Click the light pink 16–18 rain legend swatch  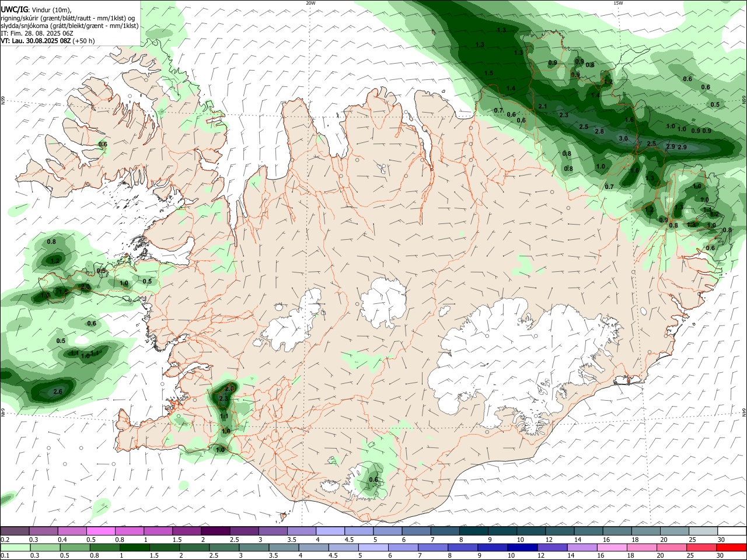(x=613, y=548)
